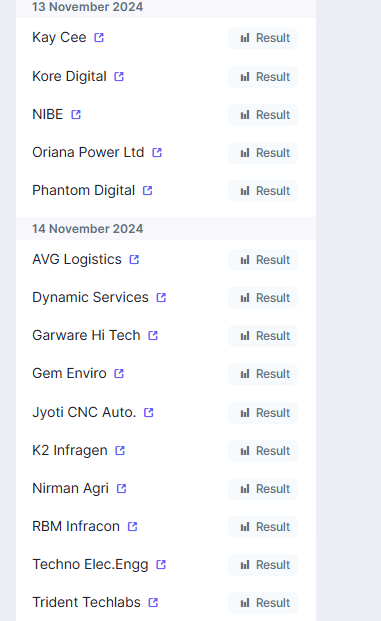The image size is (381, 621).
Task: Open the Trident Techlabs company name
Action: (x=86, y=602)
